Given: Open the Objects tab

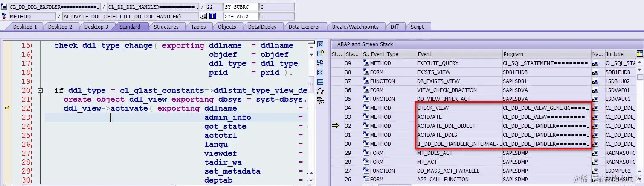Looking at the screenshot, I should (x=227, y=27).
